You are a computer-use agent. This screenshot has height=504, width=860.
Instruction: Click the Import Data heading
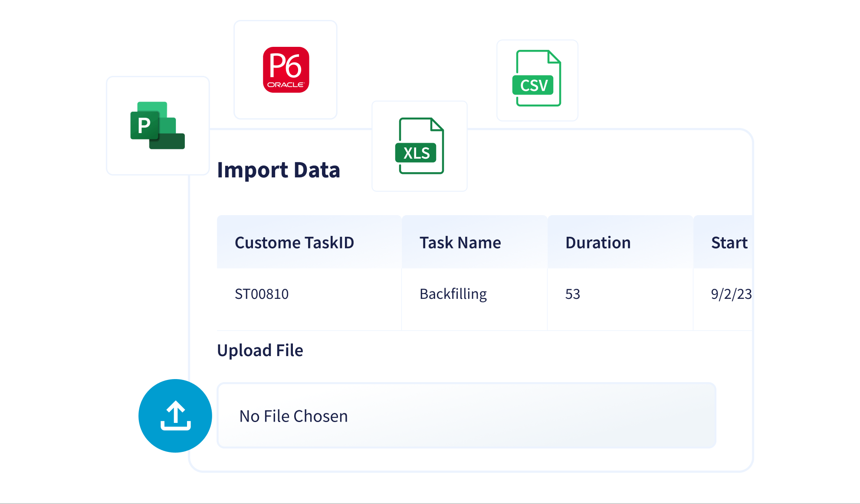[278, 170]
